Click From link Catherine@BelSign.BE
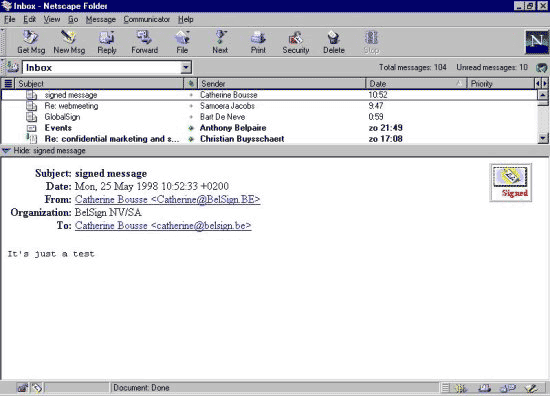The height and width of the screenshot is (396, 550). [x=167, y=199]
